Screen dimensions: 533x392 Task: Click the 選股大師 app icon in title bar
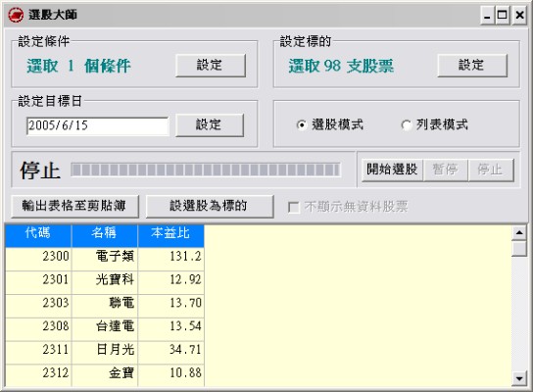tap(16, 15)
